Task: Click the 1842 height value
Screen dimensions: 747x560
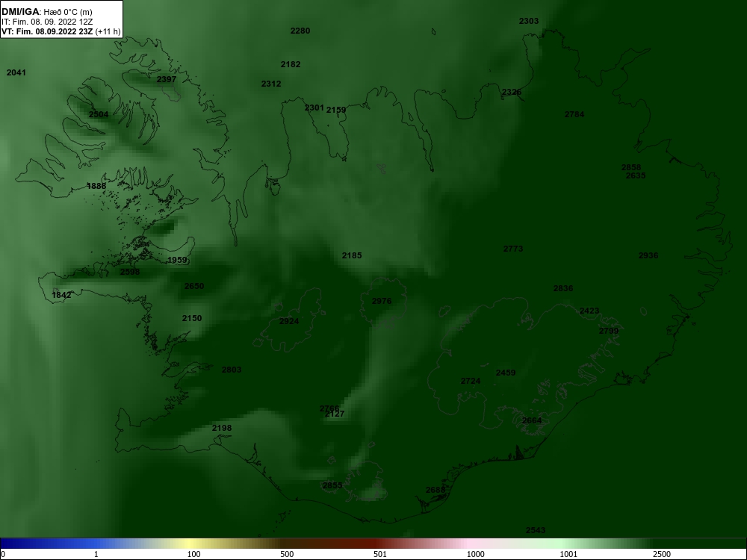Action: point(61,295)
